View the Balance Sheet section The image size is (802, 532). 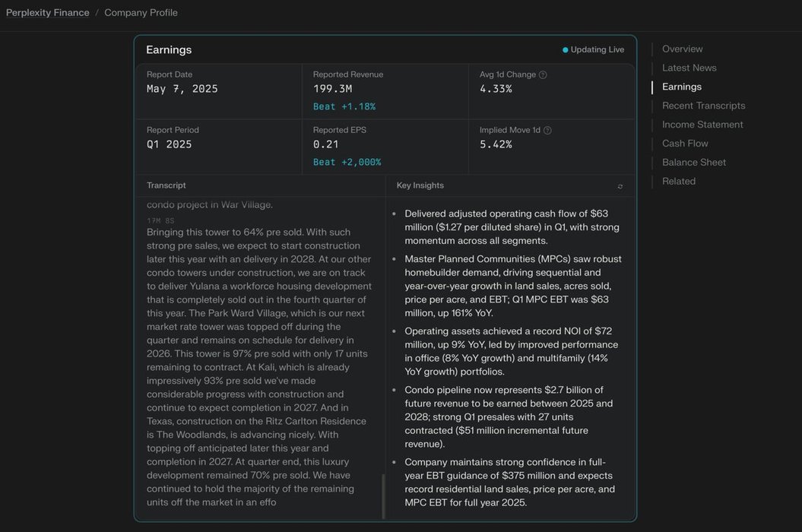point(693,163)
